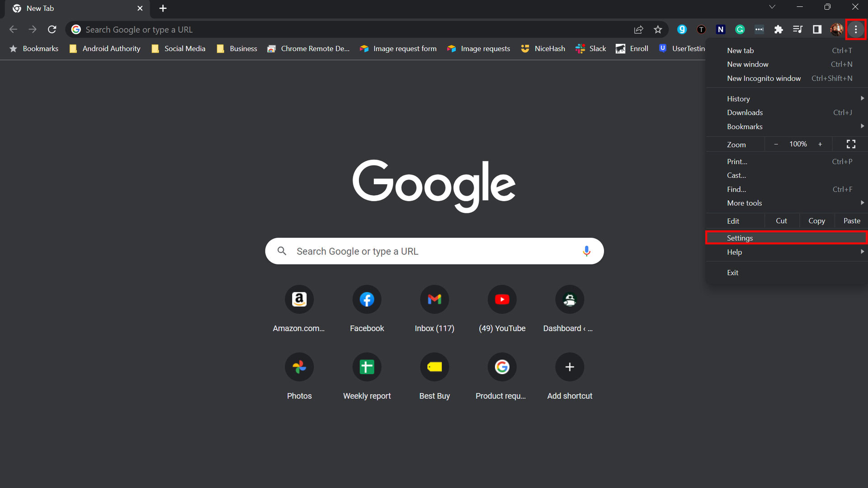Click the voice search microphone icon
The image size is (868, 488).
[x=586, y=251]
